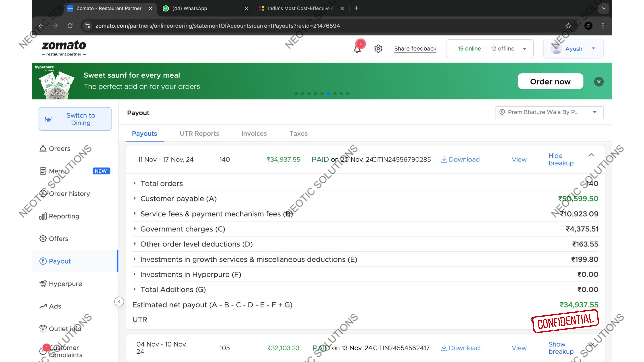
Task: Expand Total orders row
Action: [135, 183]
